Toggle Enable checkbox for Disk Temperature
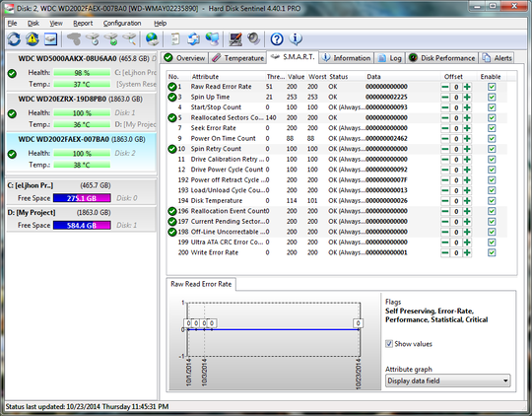The width and height of the screenshot is (532, 416). coord(492,201)
